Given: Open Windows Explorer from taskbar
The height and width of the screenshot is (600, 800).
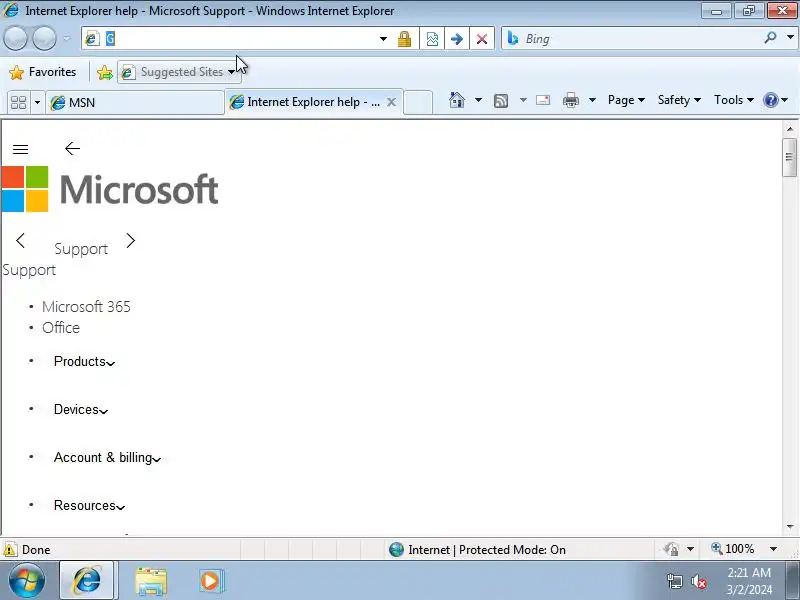Looking at the screenshot, I should (x=151, y=581).
